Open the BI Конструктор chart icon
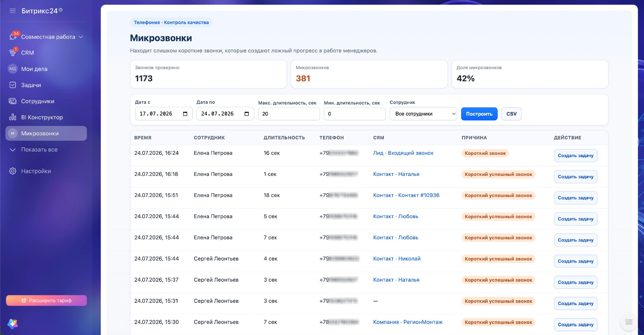The width and height of the screenshot is (644, 335). click(x=13, y=117)
